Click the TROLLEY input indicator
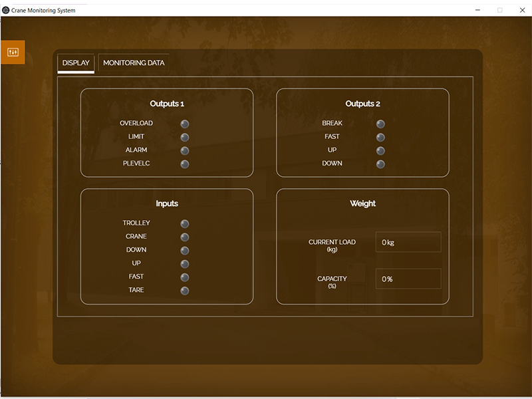 (x=185, y=223)
